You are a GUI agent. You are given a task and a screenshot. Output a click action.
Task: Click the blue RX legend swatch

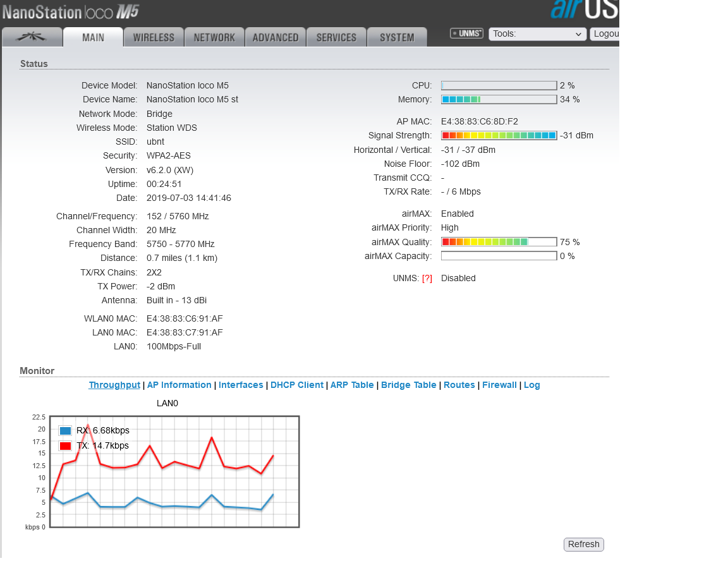[65, 431]
